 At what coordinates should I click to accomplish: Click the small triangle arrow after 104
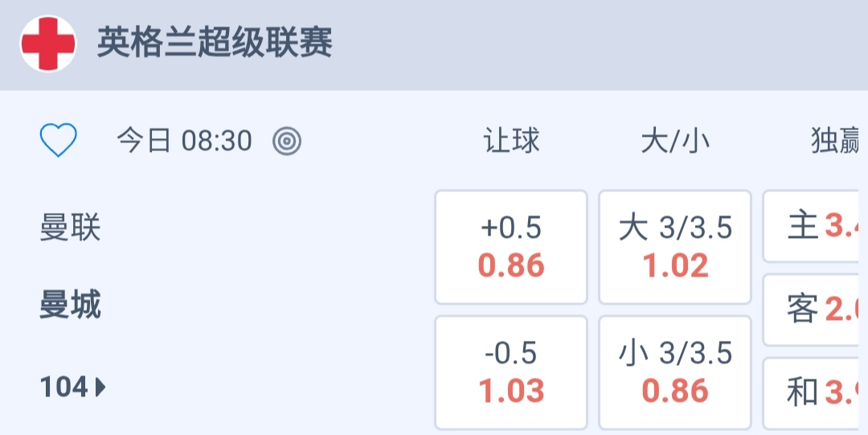pyautogui.click(x=100, y=388)
